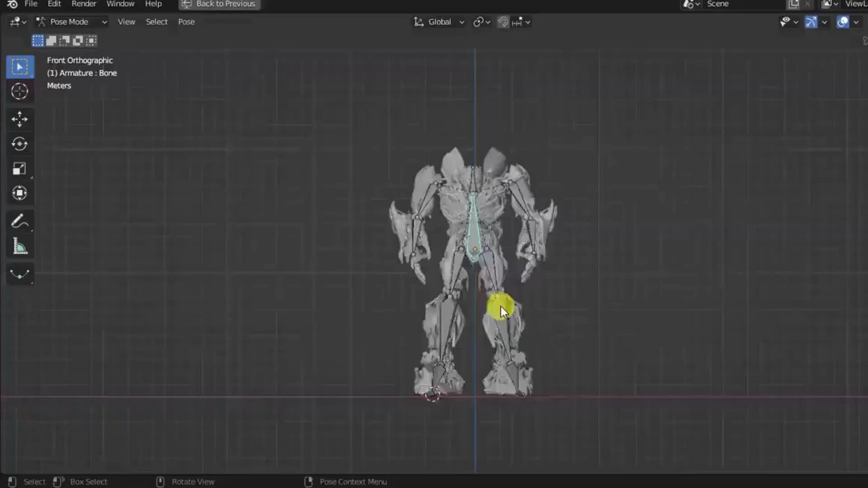Pick the Annotate tool
The height and width of the screenshot is (488, 868).
(x=19, y=221)
